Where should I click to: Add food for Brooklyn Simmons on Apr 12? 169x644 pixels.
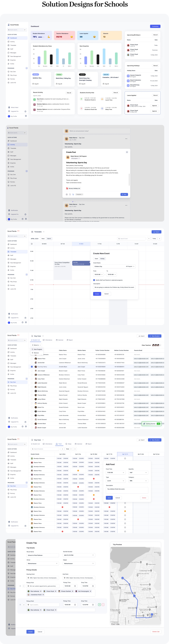pyautogui.click(x=125, y=459)
